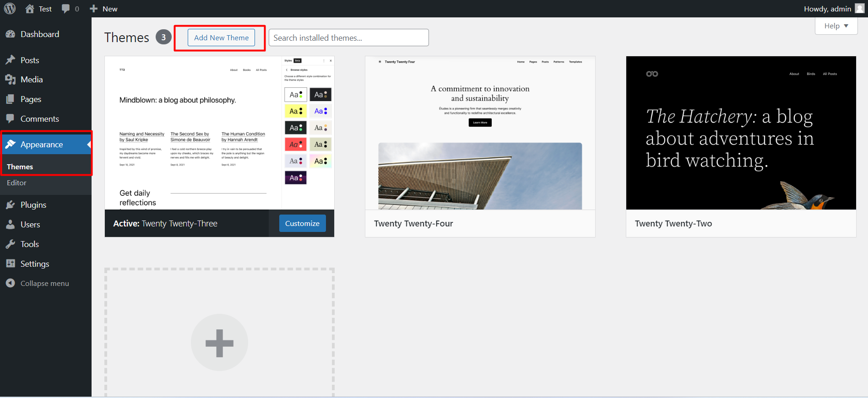Click the Collapse menu arrow icon
Viewport: 868px width, 398px height.
pos(10,284)
